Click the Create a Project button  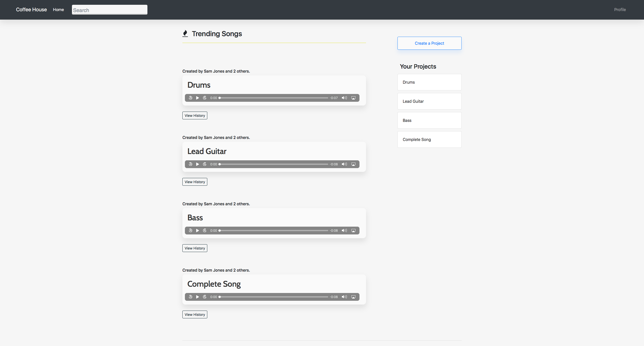[x=429, y=43]
